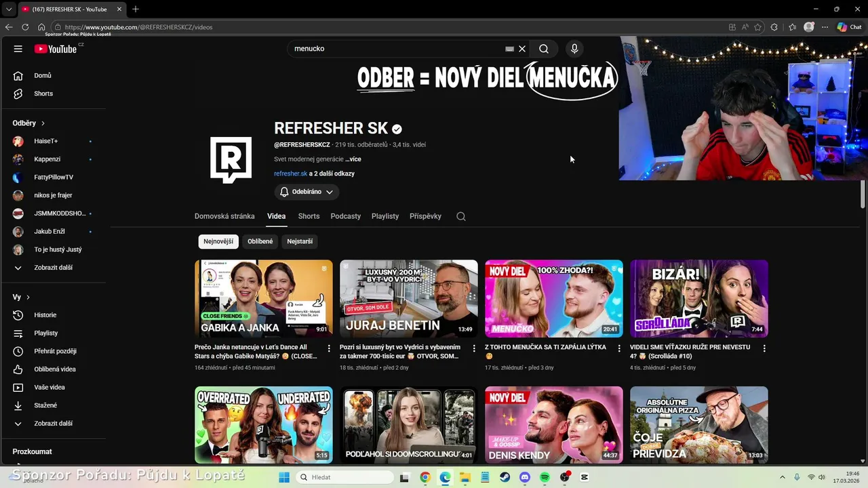Play the Gabika a Janka video thumbnail
The height and width of the screenshot is (488, 868).
[x=264, y=299]
